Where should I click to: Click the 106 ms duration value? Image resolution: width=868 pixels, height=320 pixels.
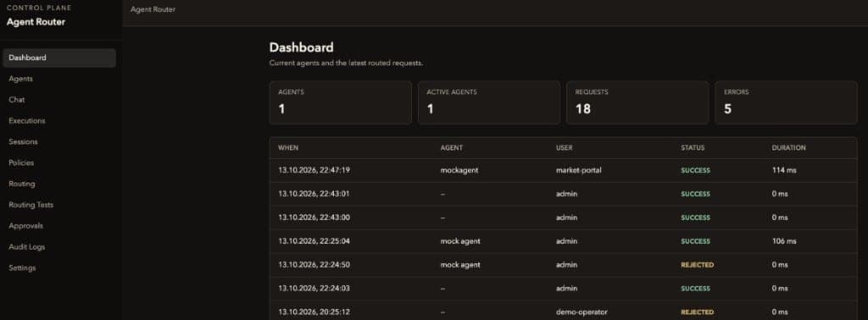pos(784,241)
